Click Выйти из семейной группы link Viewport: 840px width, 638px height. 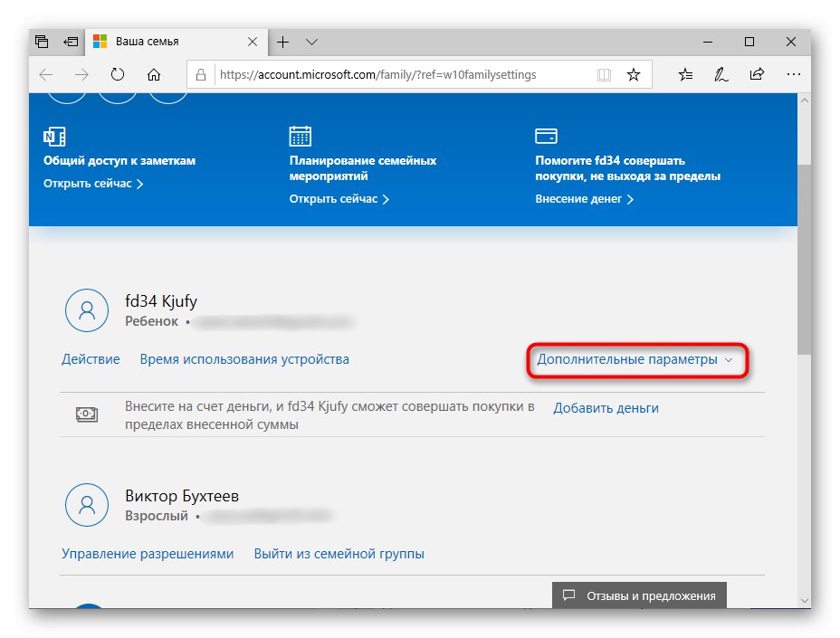pos(339,554)
